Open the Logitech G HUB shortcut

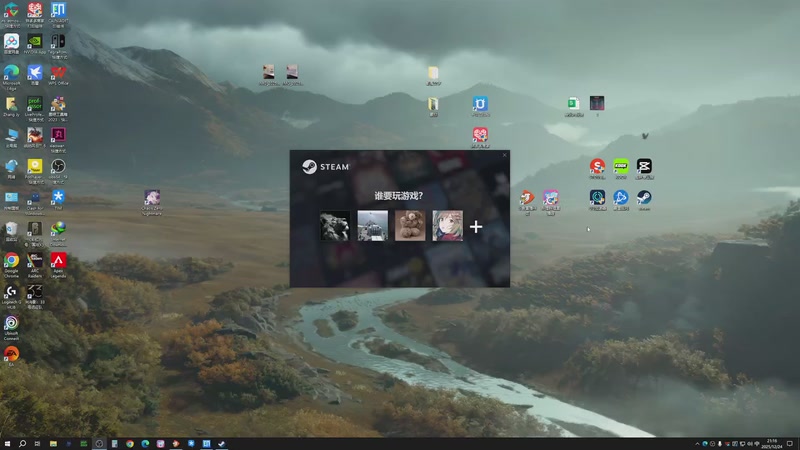(11, 296)
